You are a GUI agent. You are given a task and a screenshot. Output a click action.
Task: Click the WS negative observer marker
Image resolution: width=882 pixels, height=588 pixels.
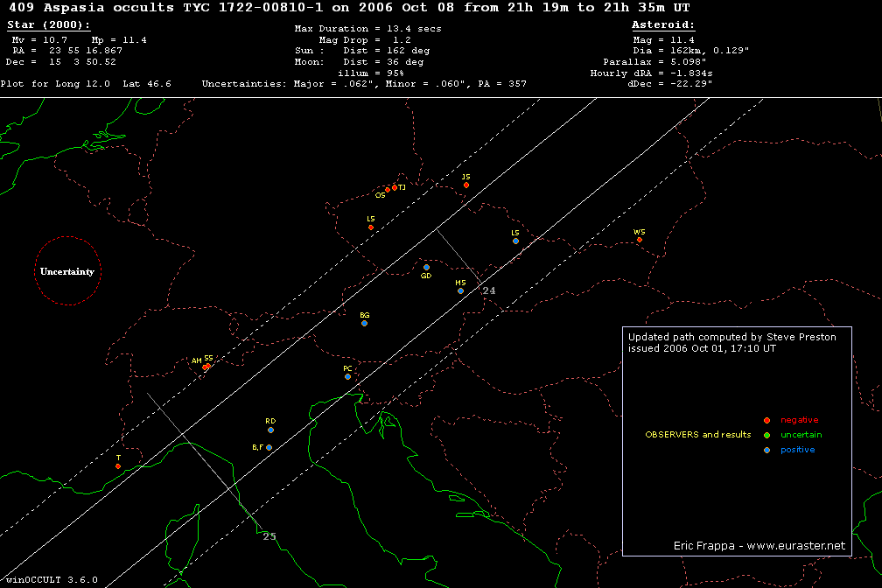pos(640,240)
